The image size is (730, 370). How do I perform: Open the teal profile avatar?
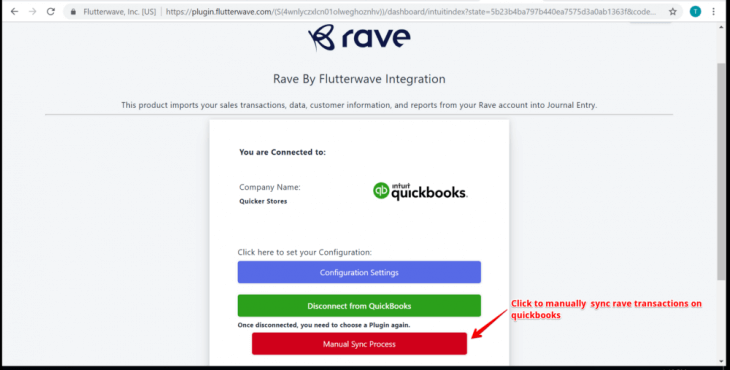point(695,12)
